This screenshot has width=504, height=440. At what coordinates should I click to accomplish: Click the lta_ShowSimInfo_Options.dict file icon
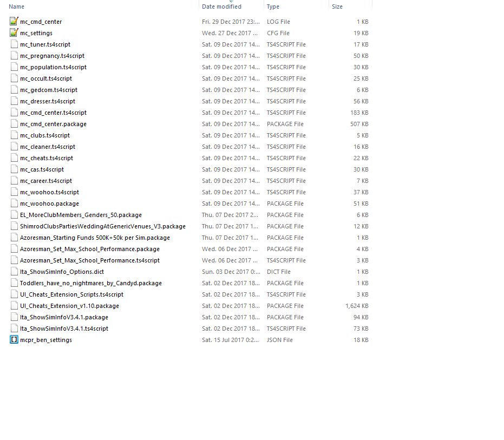(x=14, y=272)
